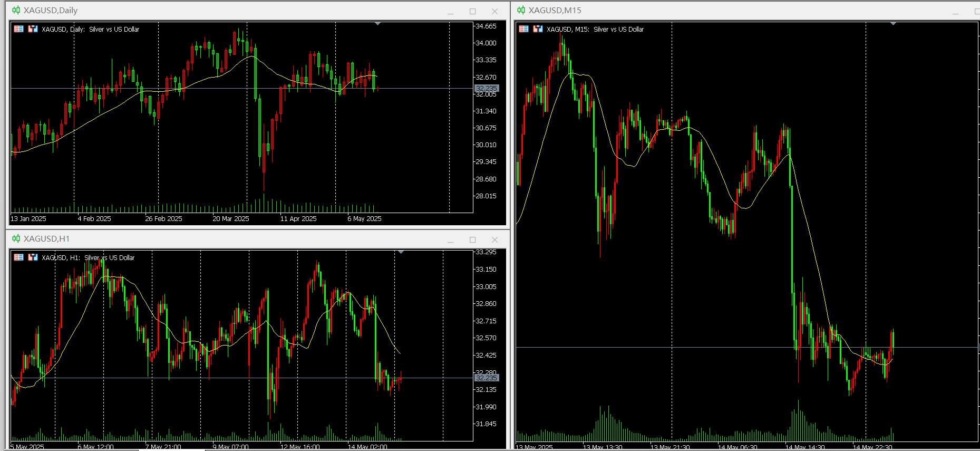Click the 32.235 price label on Daily chart
The height and width of the screenshot is (451, 980).
(x=486, y=89)
